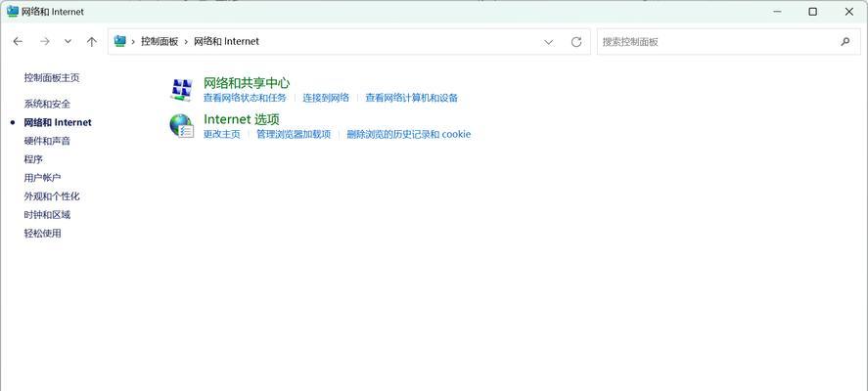The image size is (868, 391).
Task: Click the Internet 选项 globe icon
Action: coord(181,125)
